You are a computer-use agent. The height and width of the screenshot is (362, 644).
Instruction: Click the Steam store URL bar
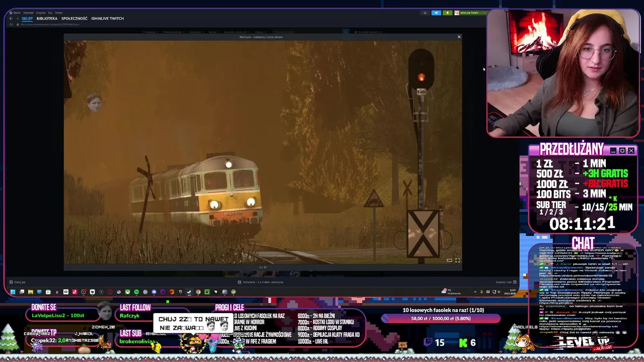[49, 24]
